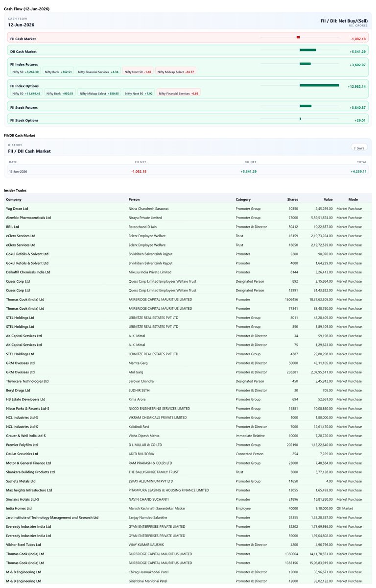Screen dimensions: 376x588
Task: Click the Nisha Chandresh Saraswat person cell
Action: click(149, 209)
